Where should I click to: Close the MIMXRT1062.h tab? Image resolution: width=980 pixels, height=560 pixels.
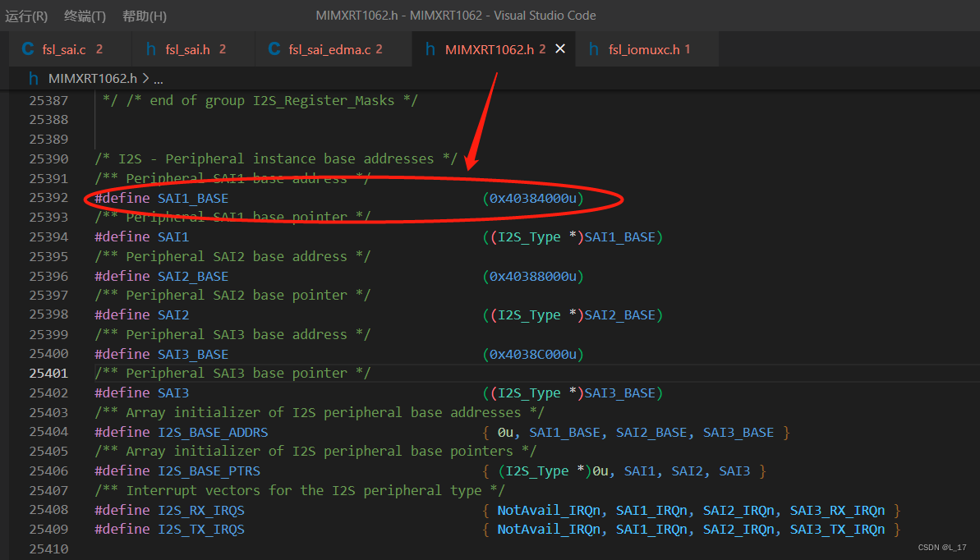560,48
